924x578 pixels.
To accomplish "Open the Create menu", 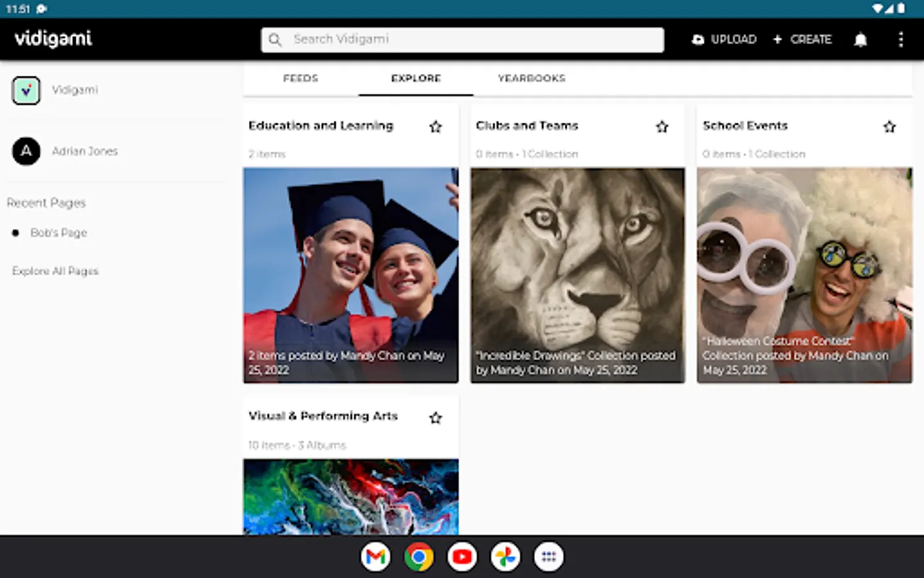I will (x=802, y=40).
